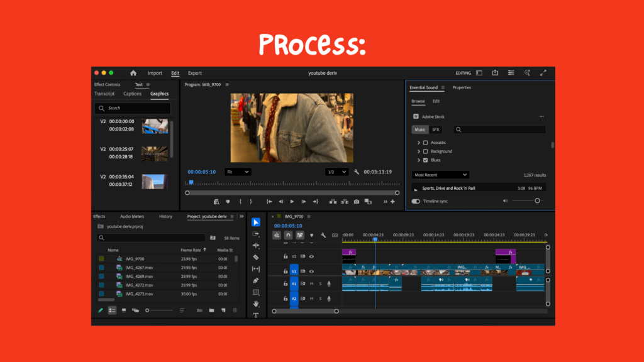Choose the Hand tool
Image resolution: width=644 pixels, height=362 pixels.
tap(256, 304)
